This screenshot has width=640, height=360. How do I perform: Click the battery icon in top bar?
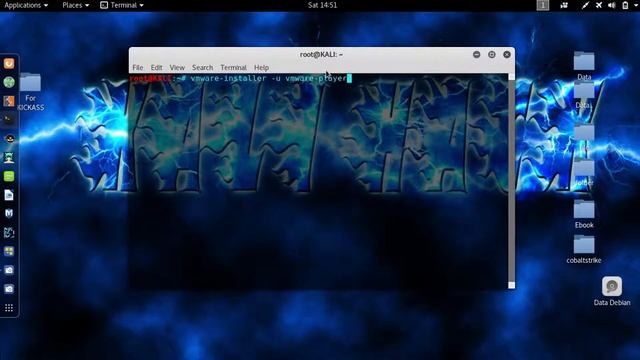click(x=625, y=5)
